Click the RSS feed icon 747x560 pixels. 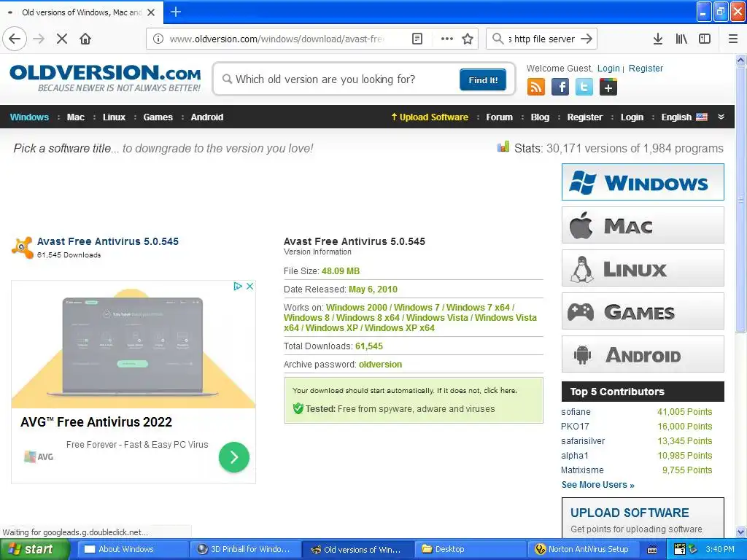pos(536,87)
